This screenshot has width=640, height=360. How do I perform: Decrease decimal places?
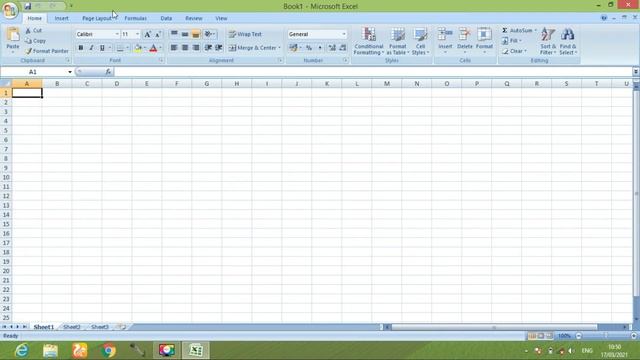coord(342,48)
